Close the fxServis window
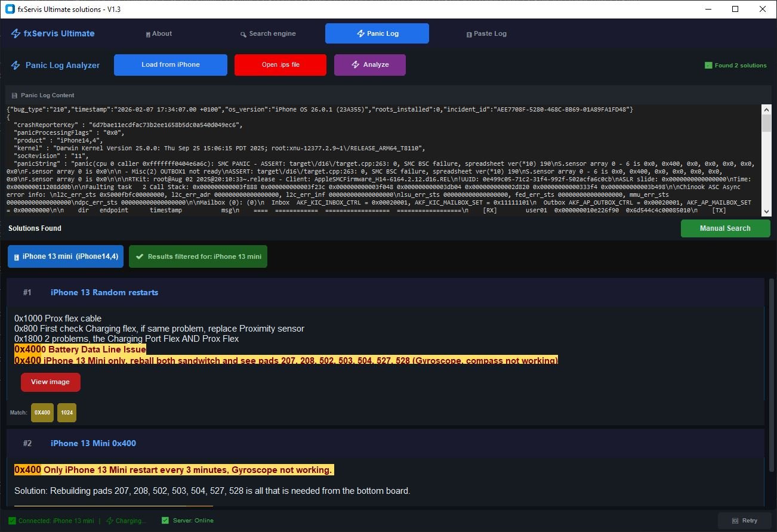Screen dimensions: 777x532 click(x=763, y=9)
